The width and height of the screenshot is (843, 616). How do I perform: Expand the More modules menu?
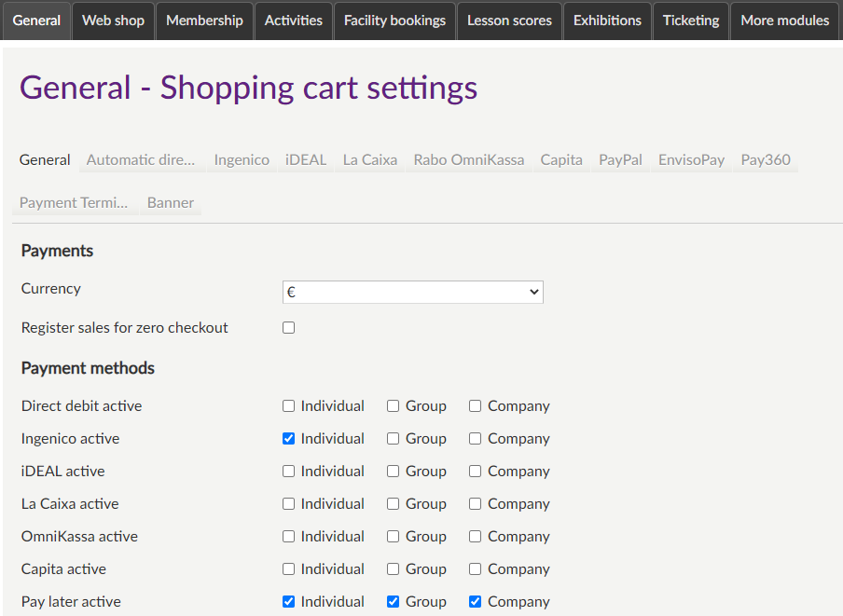point(784,21)
